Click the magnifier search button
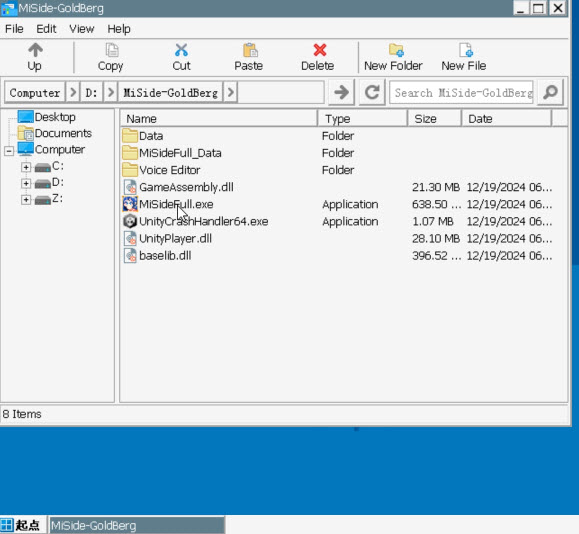The height and width of the screenshot is (534, 579). point(550,92)
